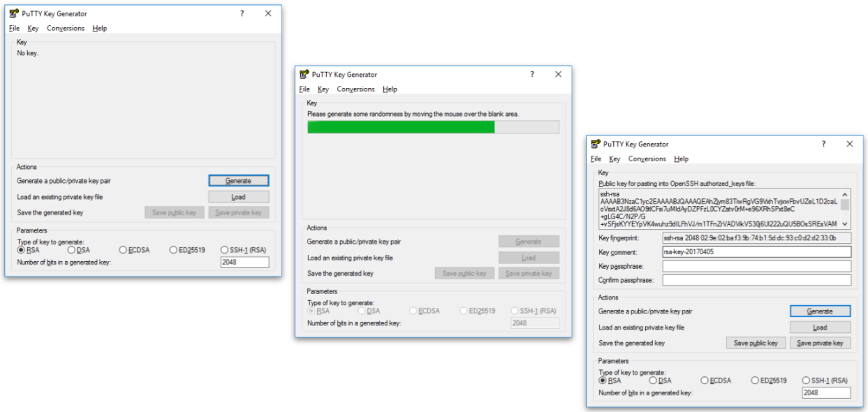Click the help question mark on the left window
This screenshot has width=868, height=412.
point(242,13)
